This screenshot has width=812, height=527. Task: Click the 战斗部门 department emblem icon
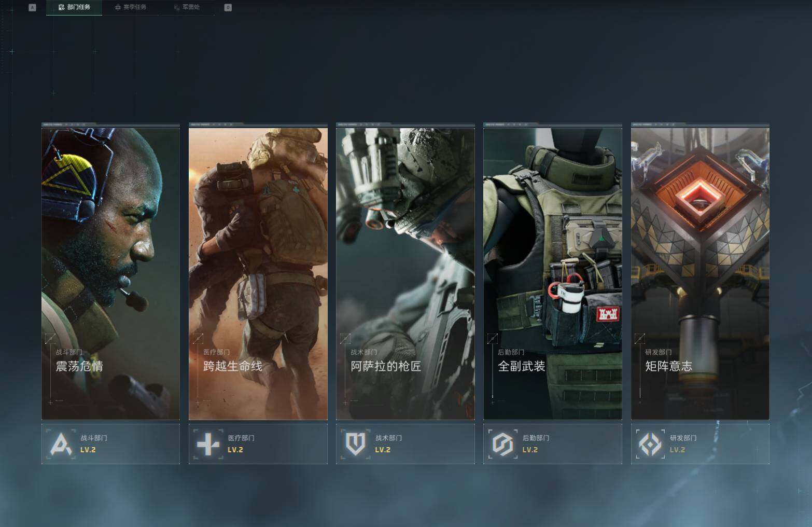click(x=61, y=444)
